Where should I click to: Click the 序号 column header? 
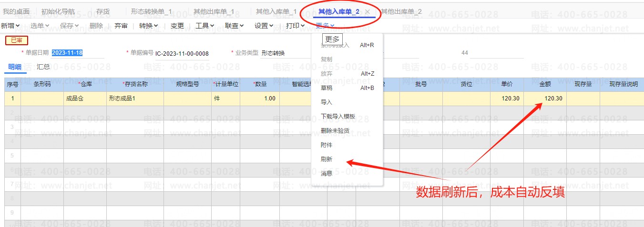click(12, 84)
